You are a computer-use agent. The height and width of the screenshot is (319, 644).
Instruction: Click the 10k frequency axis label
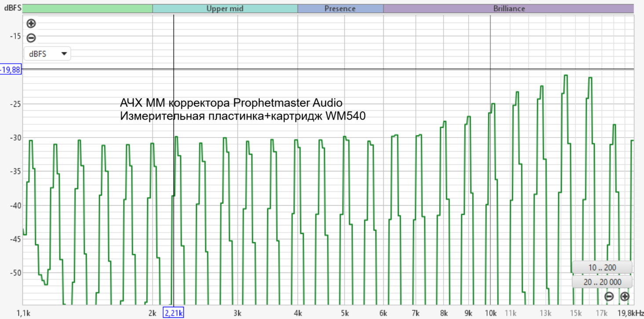(x=491, y=313)
